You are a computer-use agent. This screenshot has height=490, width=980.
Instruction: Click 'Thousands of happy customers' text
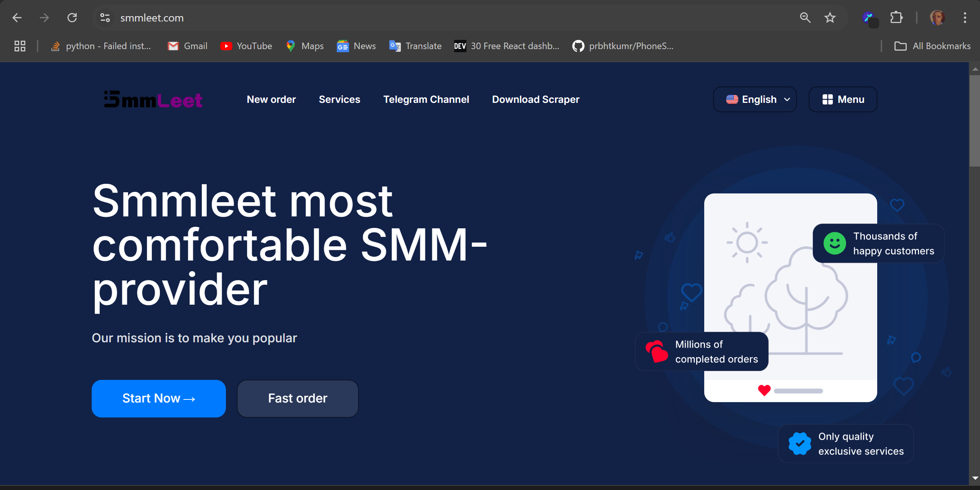(x=894, y=243)
